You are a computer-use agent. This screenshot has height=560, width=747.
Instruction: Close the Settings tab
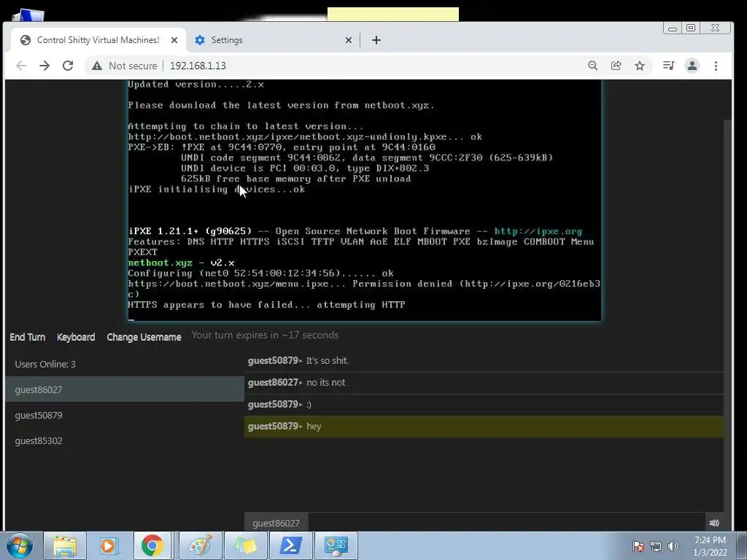click(x=348, y=40)
